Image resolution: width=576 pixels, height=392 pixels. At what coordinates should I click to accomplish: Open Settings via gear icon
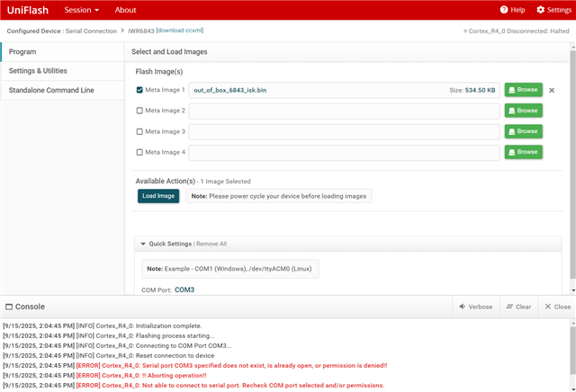pyautogui.click(x=540, y=10)
